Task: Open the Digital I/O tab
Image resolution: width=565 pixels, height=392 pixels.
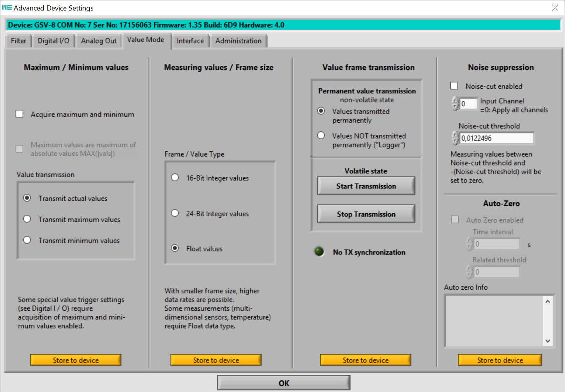Action: click(53, 41)
